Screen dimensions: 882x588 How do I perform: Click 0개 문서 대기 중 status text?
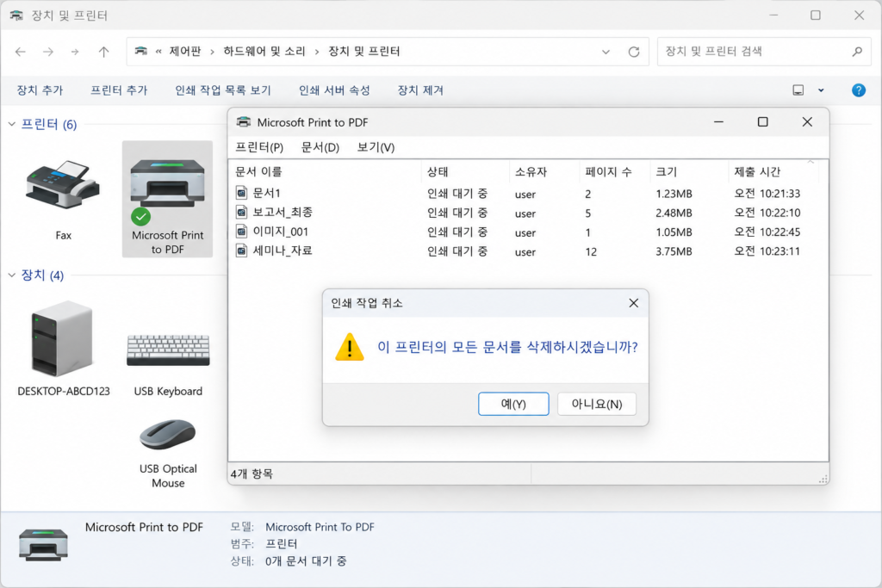[306, 561]
